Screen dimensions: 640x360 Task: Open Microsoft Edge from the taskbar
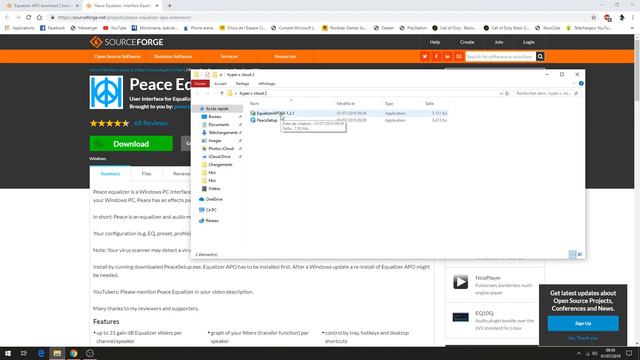click(41, 353)
